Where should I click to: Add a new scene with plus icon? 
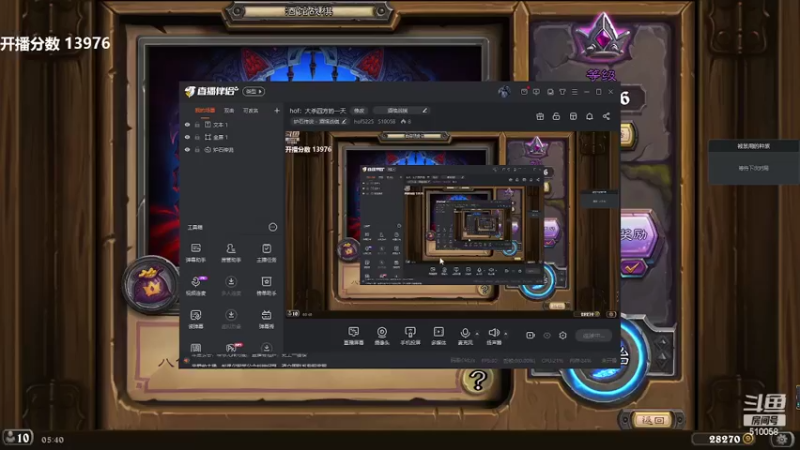277,111
